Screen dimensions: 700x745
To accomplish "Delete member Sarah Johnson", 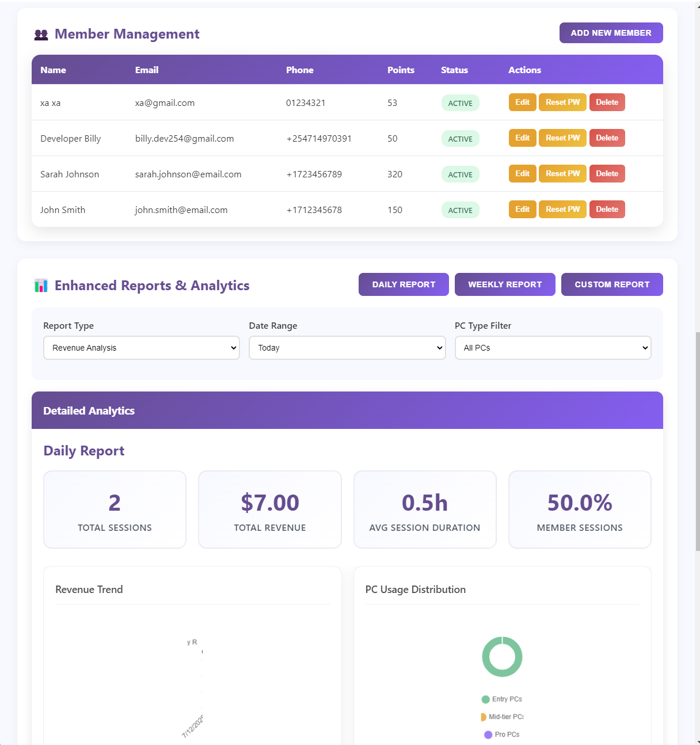I will pyautogui.click(x=607, y=173).
